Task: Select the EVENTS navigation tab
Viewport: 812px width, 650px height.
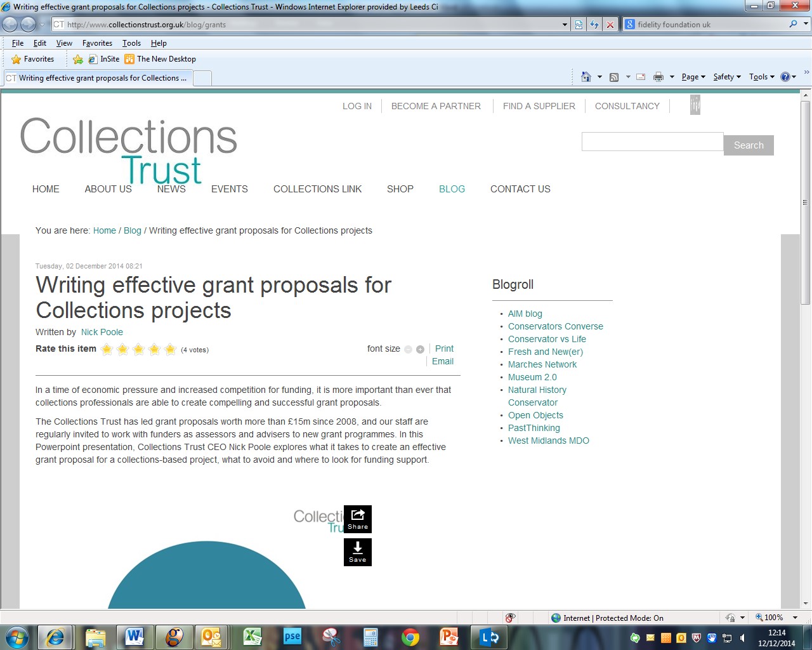Action: click(x=229, y=189)
